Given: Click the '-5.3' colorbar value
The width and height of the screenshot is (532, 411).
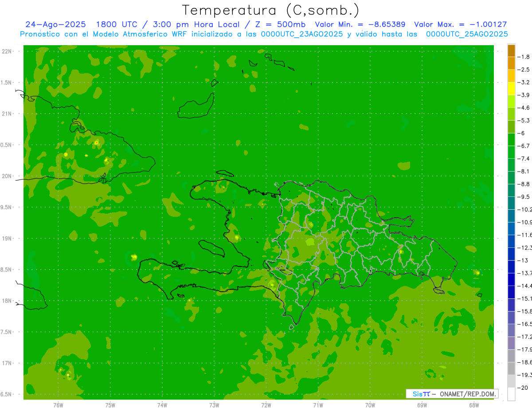Looking at the screenshot, I should click(x=524, y=121).
